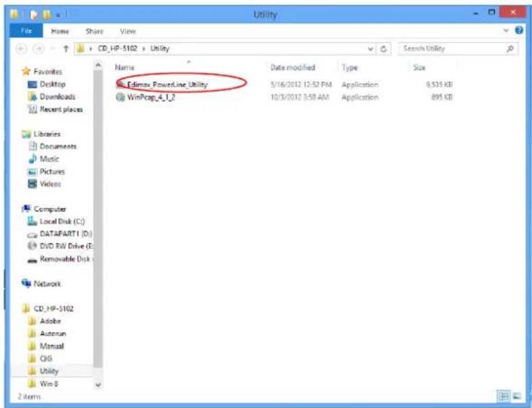This screenshot has width=532, height=408.
Task: Select Utility in the address path
Action: coord(160,49)
